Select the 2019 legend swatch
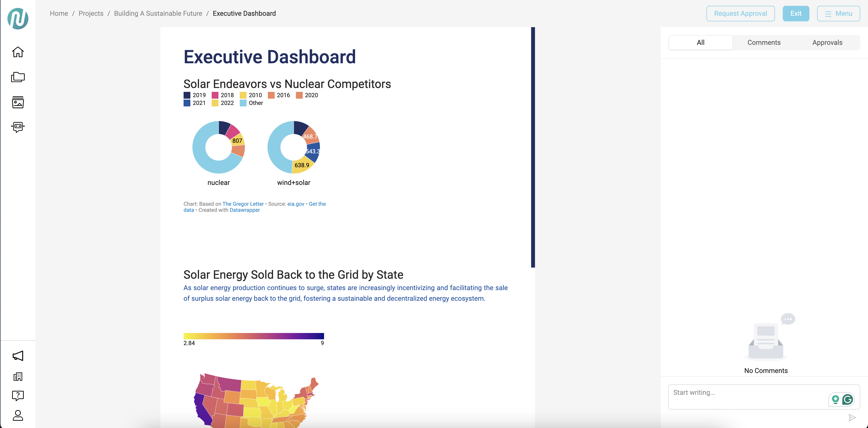Image resolution: width=868 pixels, height=428 pixels. [x=187, y=95]
